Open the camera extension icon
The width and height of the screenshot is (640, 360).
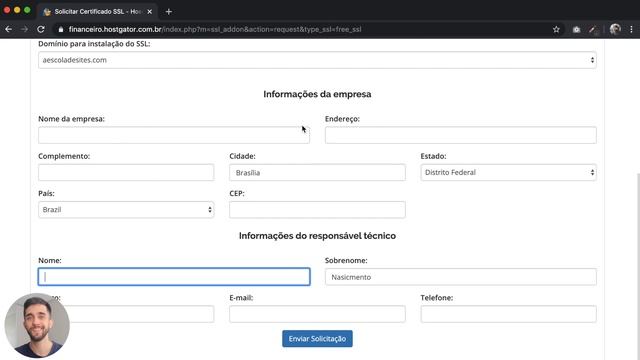[576, 29]
